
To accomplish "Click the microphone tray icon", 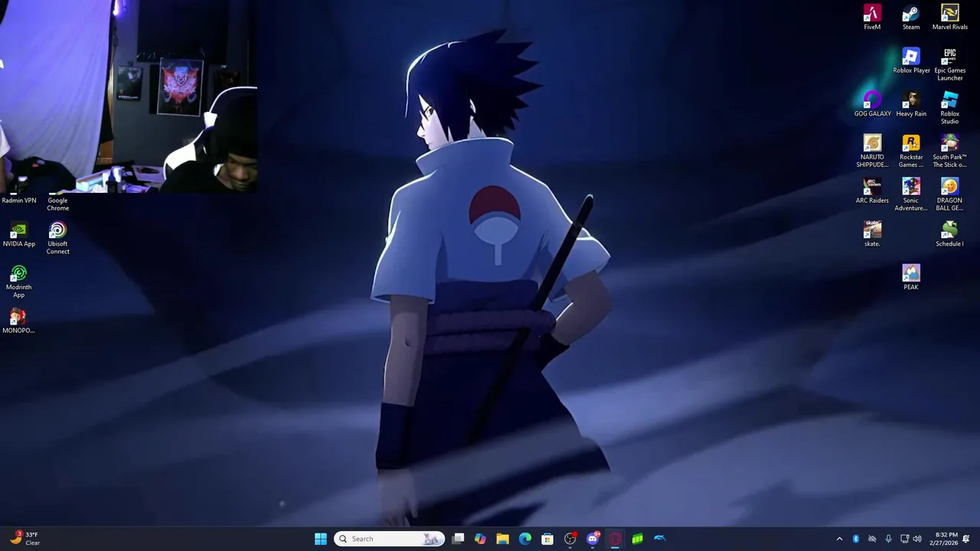I will tap(888, 539).
